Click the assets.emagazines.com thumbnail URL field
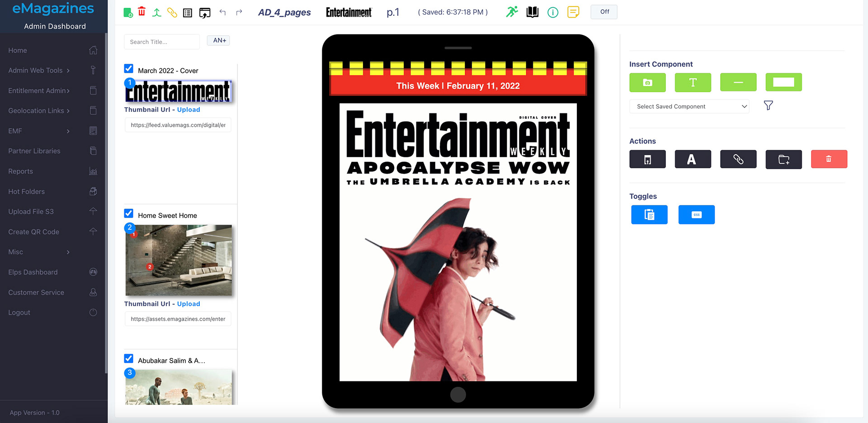The image size is (868, 423). 178,319
